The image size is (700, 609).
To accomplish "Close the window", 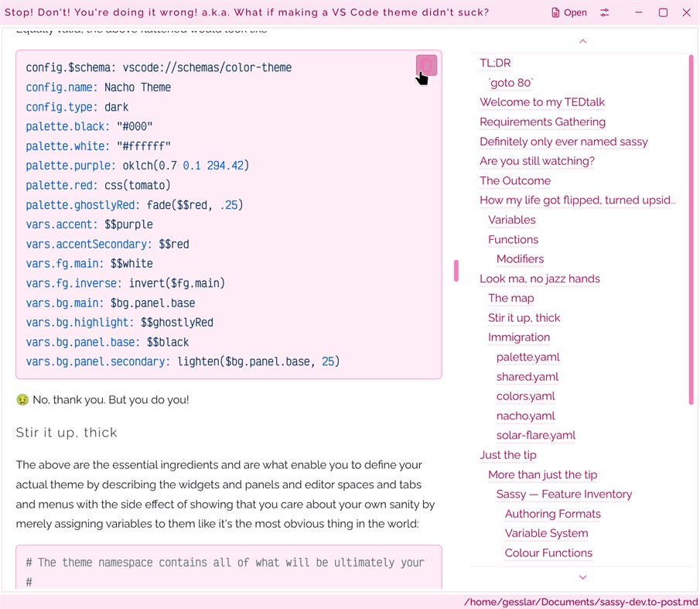I will pyautogui.click(x=687, y=12).
